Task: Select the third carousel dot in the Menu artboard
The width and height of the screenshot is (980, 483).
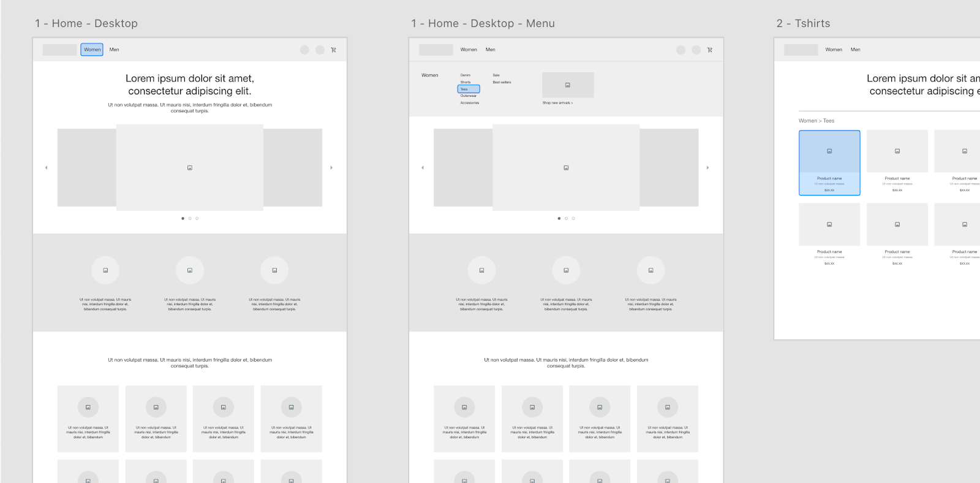Action: pyautogui.click(x=573, y=218)
